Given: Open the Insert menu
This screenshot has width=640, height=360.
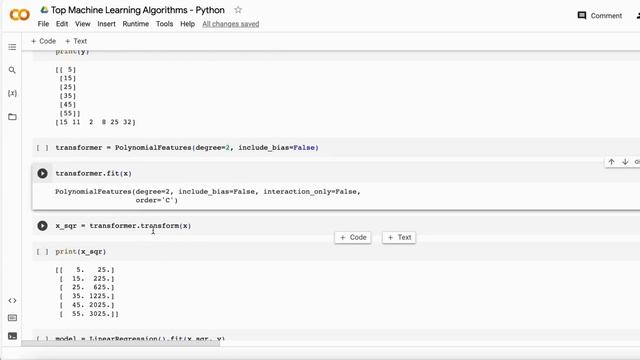Looking at the screenshot, I should [106, 24].
